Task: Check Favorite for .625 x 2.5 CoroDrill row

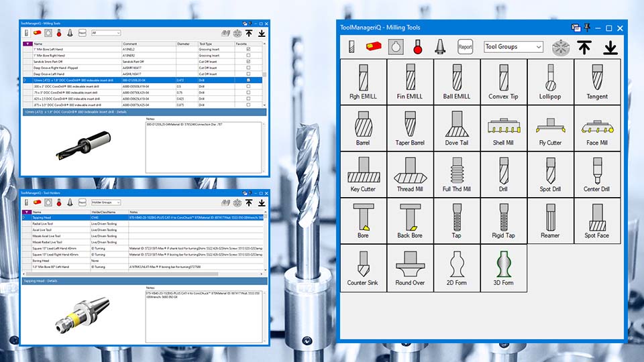Action: [248, 99]
